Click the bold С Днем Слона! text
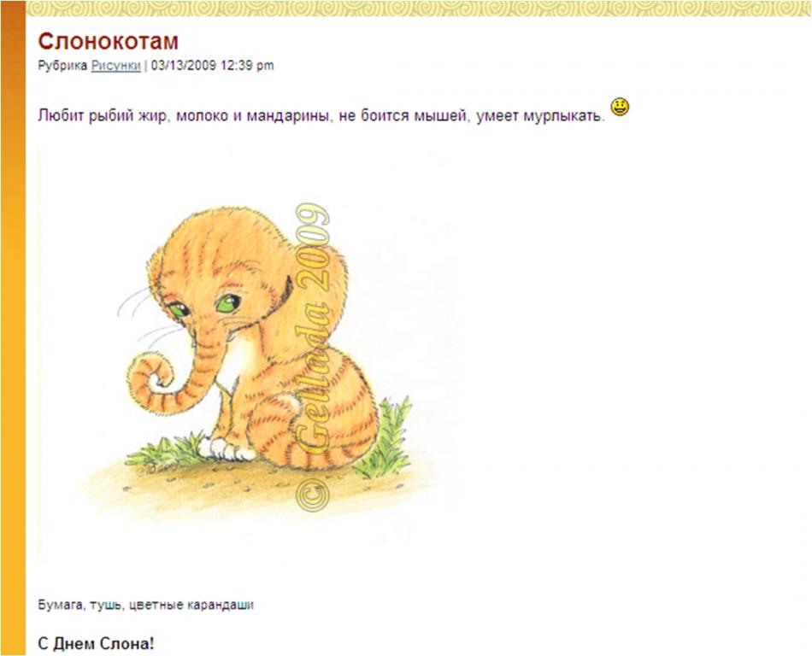This screenshot has height=656, width=812. tap(96, 644)
